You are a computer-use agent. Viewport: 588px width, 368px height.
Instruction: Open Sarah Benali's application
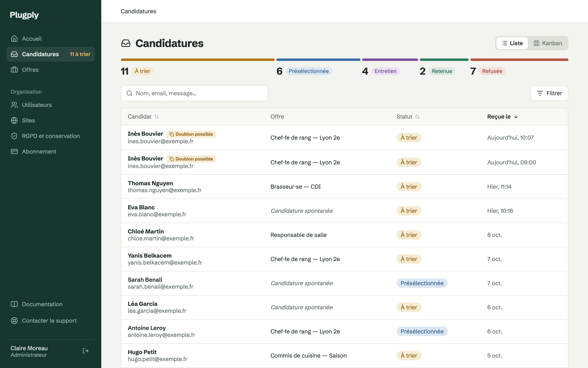coord(345,283)
